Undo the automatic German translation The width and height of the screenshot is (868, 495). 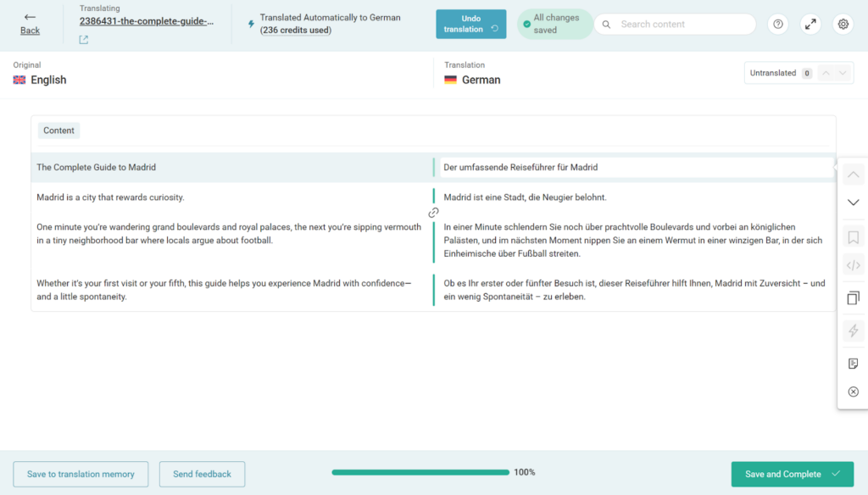[x=470, y=24]
